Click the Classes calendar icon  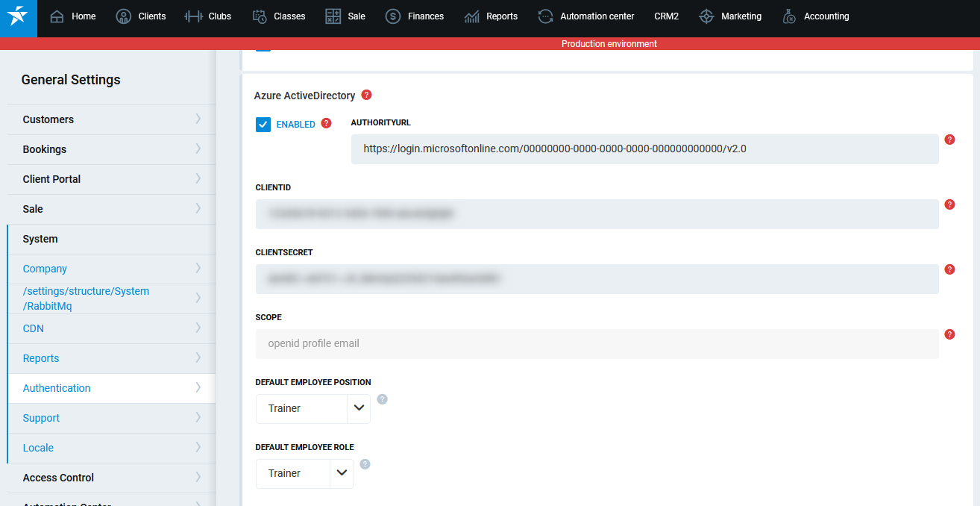click(260, 16)
